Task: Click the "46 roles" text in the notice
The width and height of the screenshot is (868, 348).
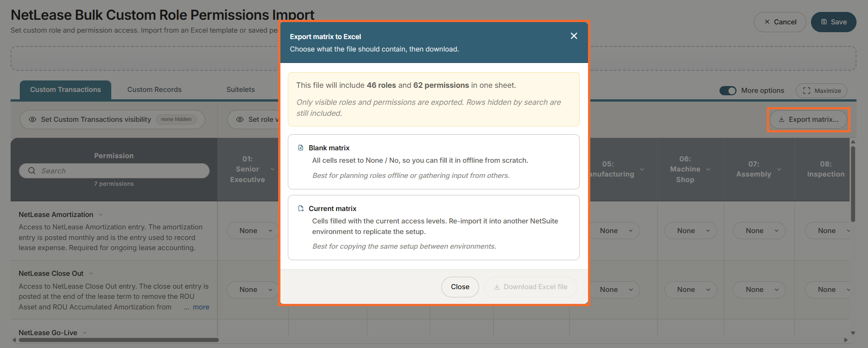Action: (x=381, y=86)
